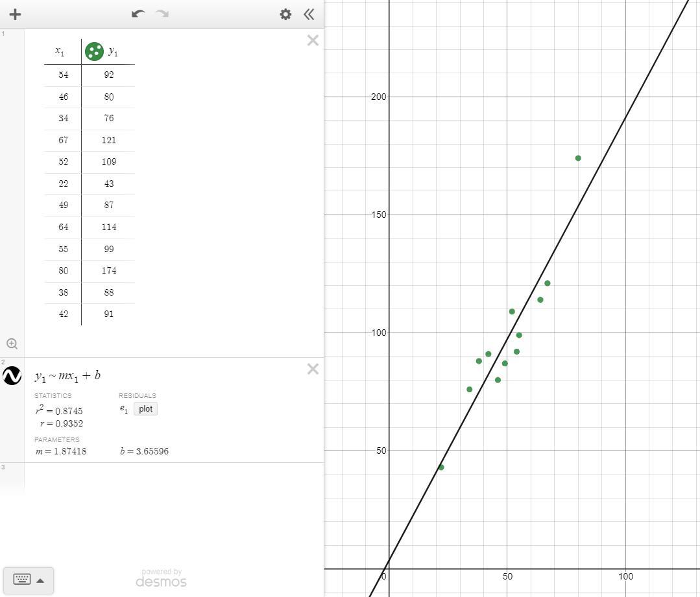Screen dimensions: 700x597
Task: Select the table cell with value 114
Action: click(108, 227)
